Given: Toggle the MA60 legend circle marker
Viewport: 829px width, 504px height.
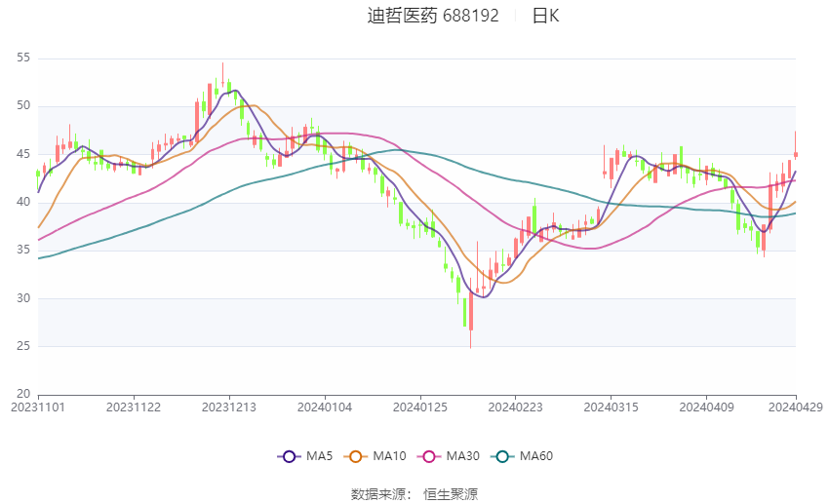Looking at the screenshot, I should click(x=502, y=456).
